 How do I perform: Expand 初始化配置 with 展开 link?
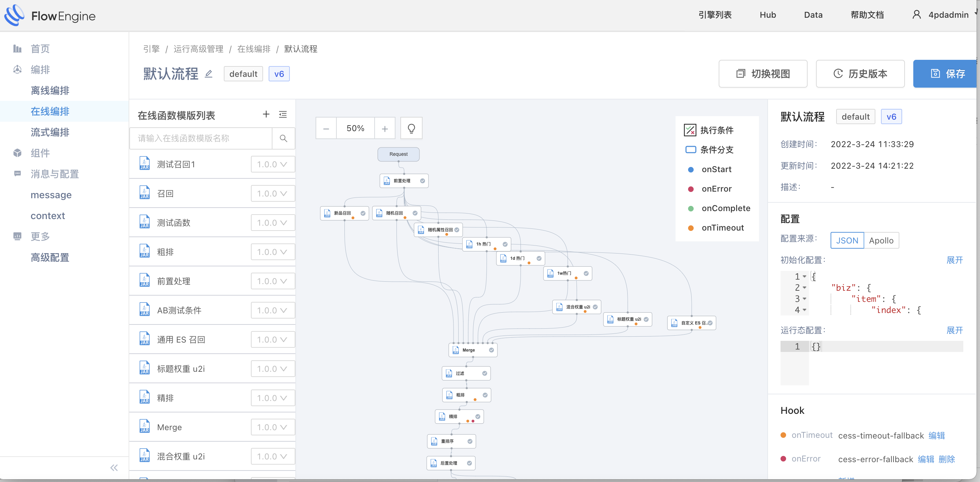(x=955, y=260)
